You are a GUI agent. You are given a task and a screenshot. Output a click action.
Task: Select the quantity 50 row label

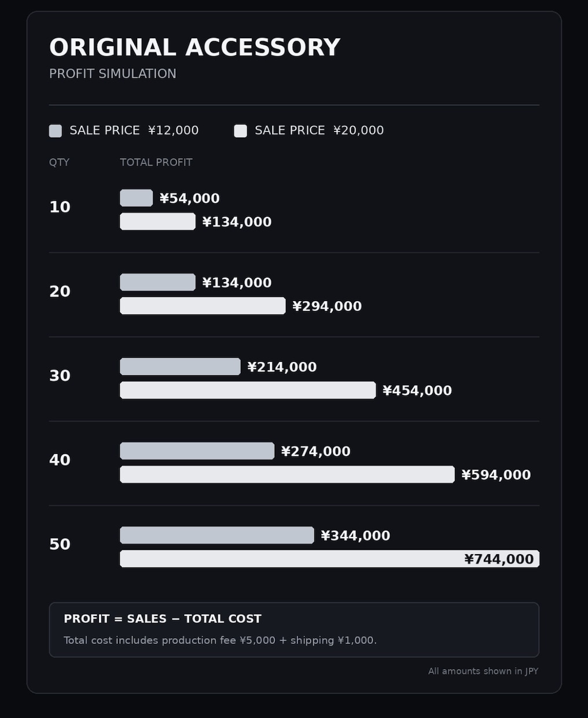[60, 544]
